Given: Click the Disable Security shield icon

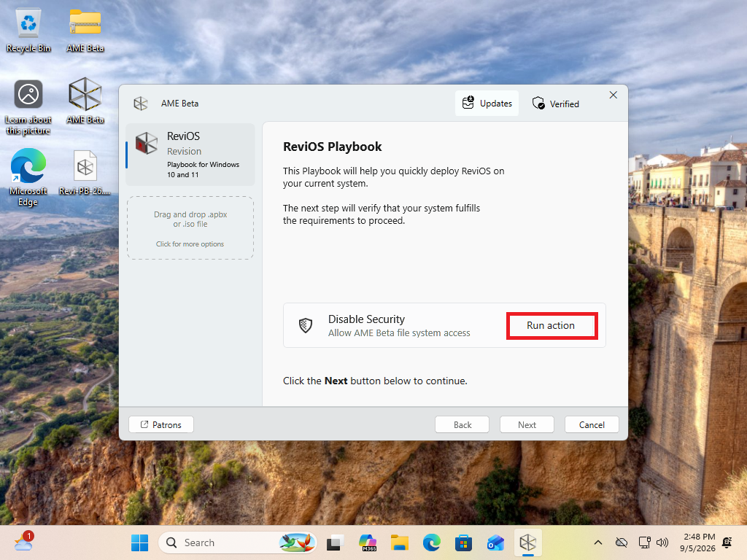Looking at the screenshot, I should tap(306, 325).
